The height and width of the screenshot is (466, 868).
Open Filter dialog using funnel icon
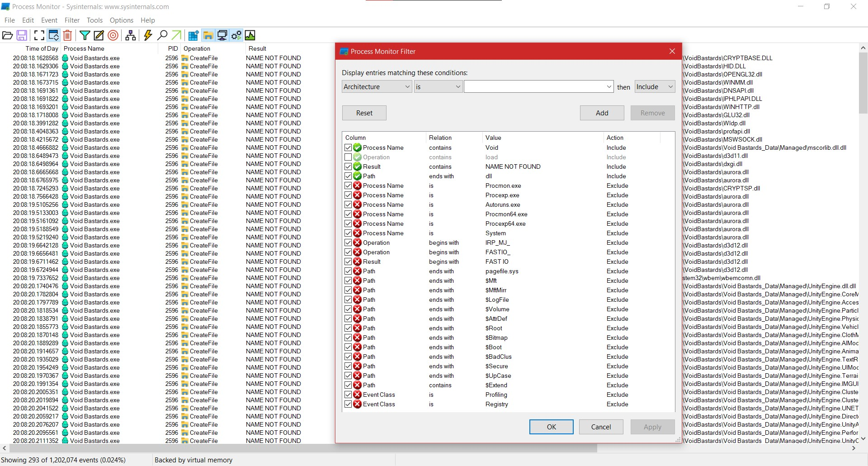85,35
